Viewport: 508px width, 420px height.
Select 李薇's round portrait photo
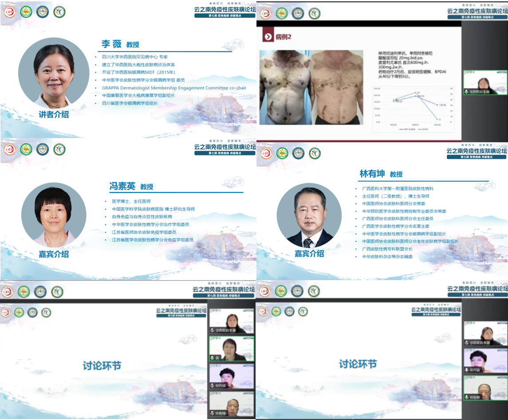(x=54, y=74)
